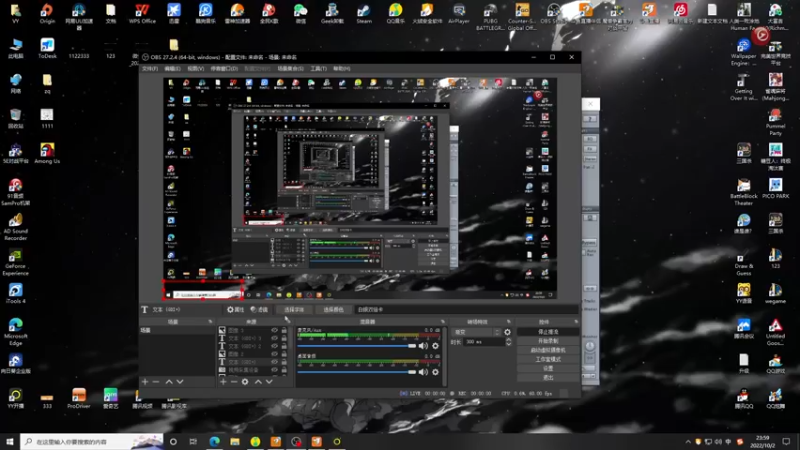Click the 选择颜色 button in the source toolbar
The height and width of the screenshot is (450, 800).
click(333, 310)
